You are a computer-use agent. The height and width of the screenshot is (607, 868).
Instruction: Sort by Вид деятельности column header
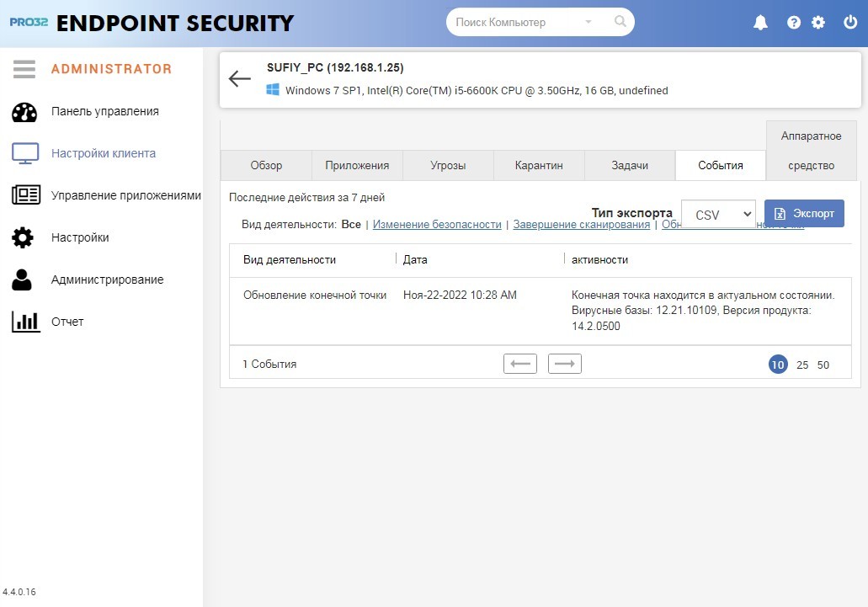click(x=289, y=259)
